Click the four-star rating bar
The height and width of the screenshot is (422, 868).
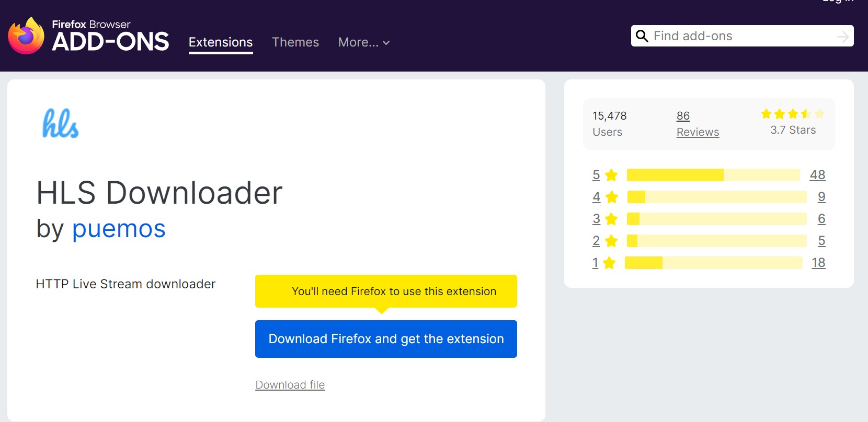[x=717, y=197]
